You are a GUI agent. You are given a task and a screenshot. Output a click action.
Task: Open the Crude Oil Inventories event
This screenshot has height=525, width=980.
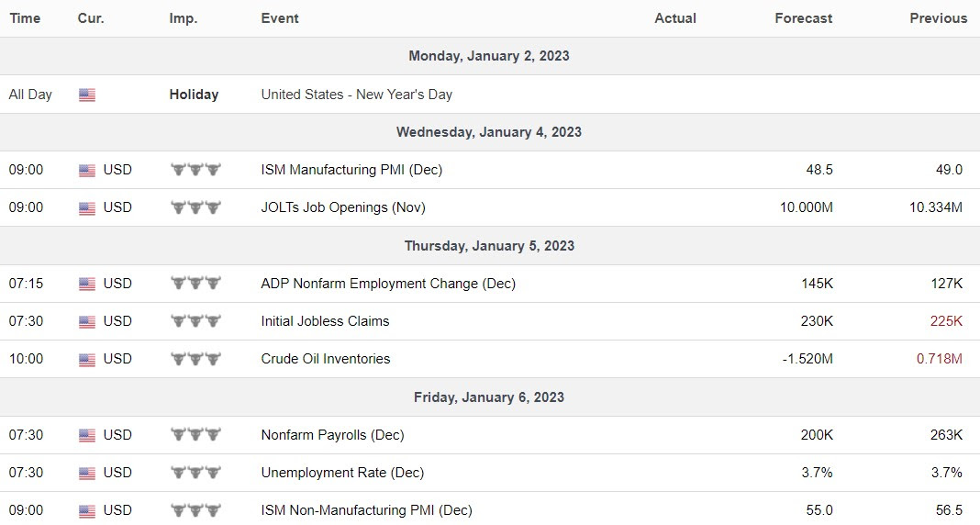(x=326, y=359)
